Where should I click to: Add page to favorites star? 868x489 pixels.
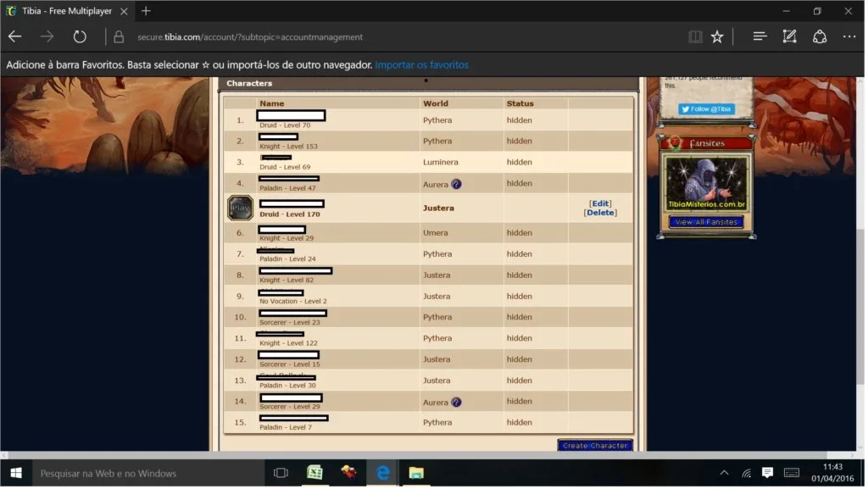(717, 37)
